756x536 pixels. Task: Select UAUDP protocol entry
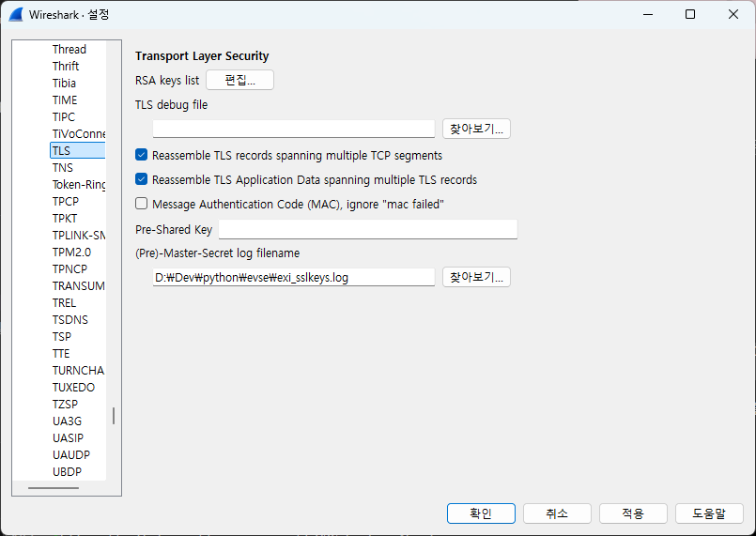(x=70, y=454)
